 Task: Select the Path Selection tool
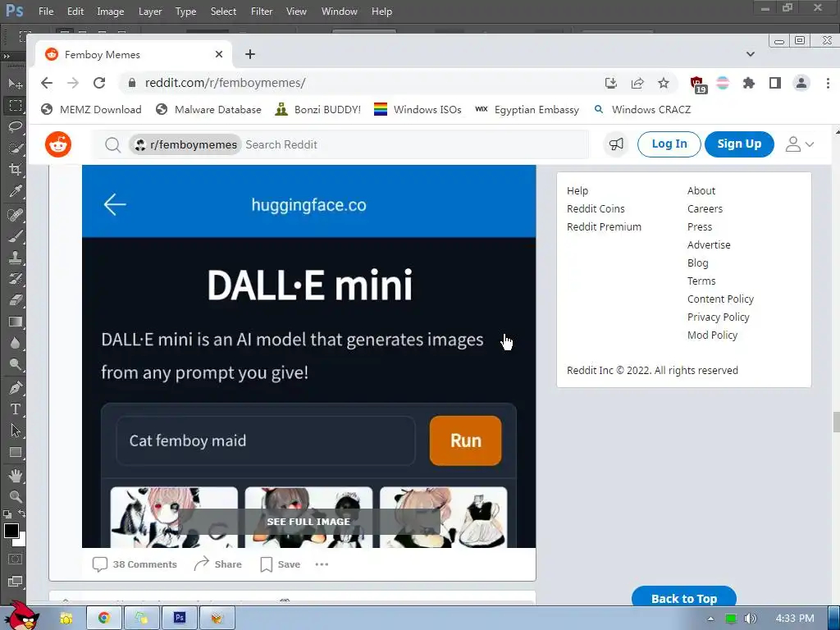(15, 430)
